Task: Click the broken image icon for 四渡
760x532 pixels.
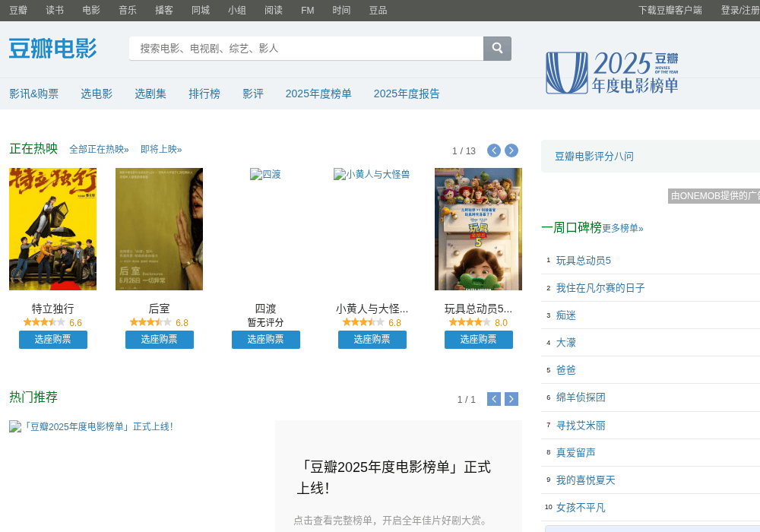Action: click(255, 175)
